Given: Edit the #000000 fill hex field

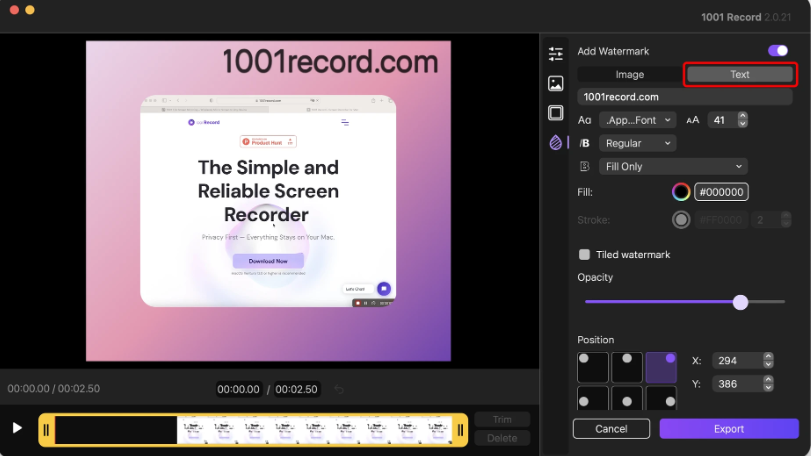Looking at the screenshot, I should pyautogui.click(x=721, y=192).
